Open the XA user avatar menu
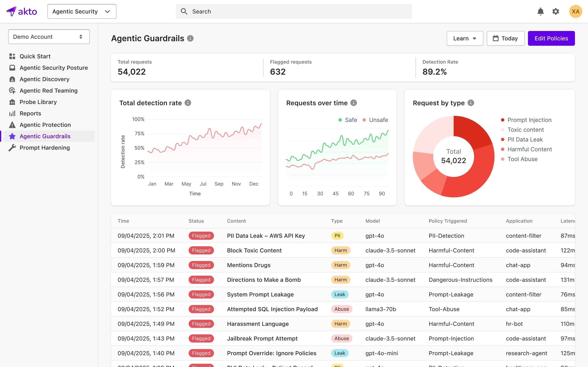Viewport: 588px width, 367px height. point(575,11)
